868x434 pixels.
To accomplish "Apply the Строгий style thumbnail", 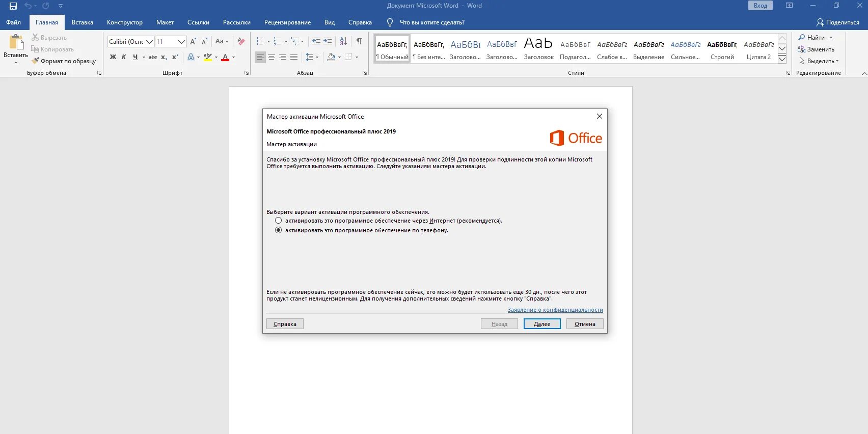I will tap(722, 49).
